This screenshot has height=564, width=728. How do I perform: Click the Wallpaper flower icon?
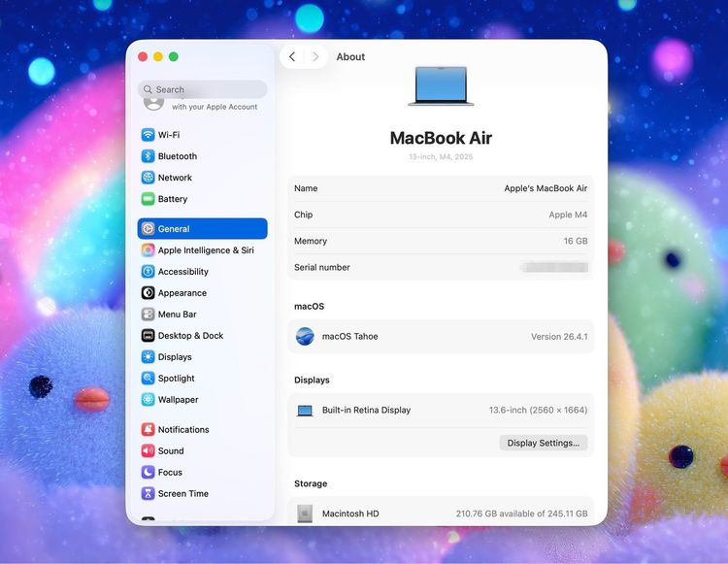tap(148, 399)
